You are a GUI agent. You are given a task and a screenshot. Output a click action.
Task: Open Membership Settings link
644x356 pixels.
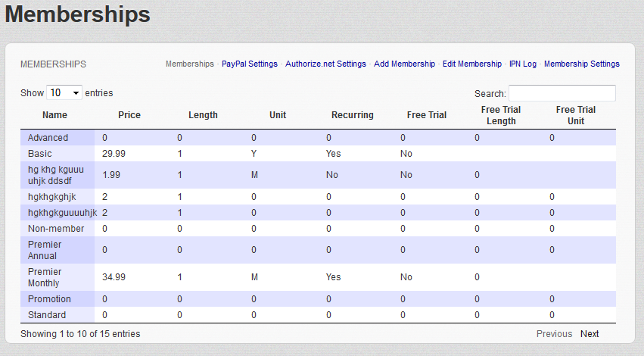pyautogui.click(x=581, y=64)
